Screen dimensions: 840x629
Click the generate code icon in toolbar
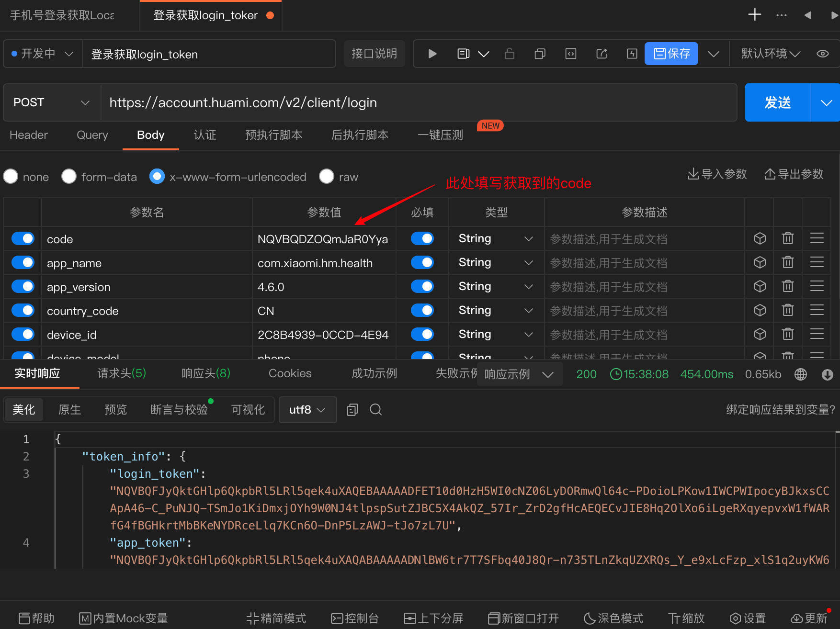point(571,54)
